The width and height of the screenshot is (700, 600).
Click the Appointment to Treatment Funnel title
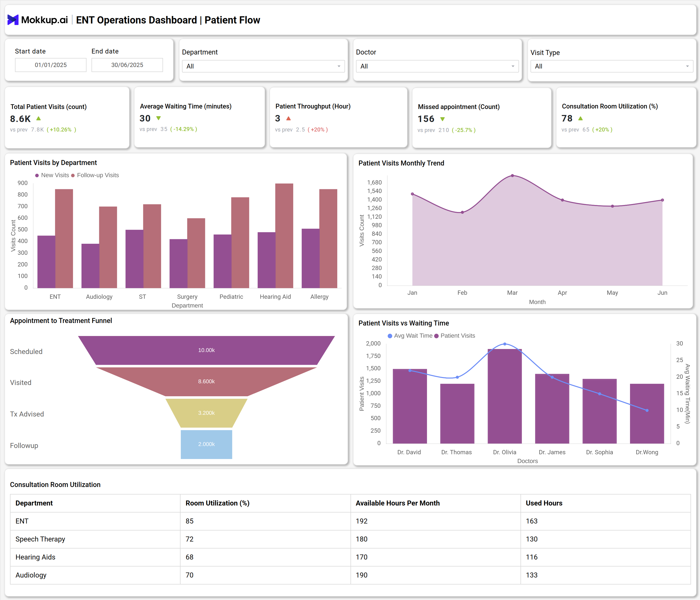tap(61, 320)
